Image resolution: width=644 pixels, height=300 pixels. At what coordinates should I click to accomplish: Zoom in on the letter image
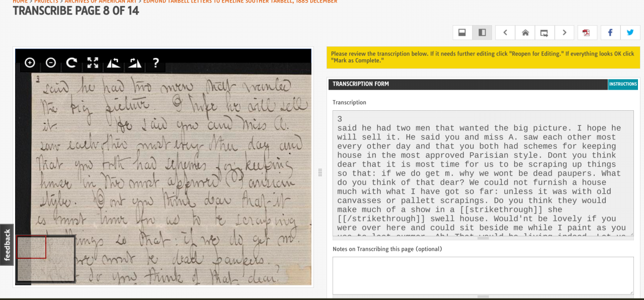pos(30,62)
